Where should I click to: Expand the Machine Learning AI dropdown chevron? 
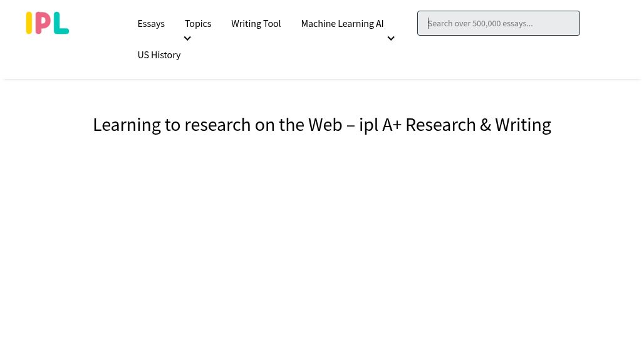(391, 38)
